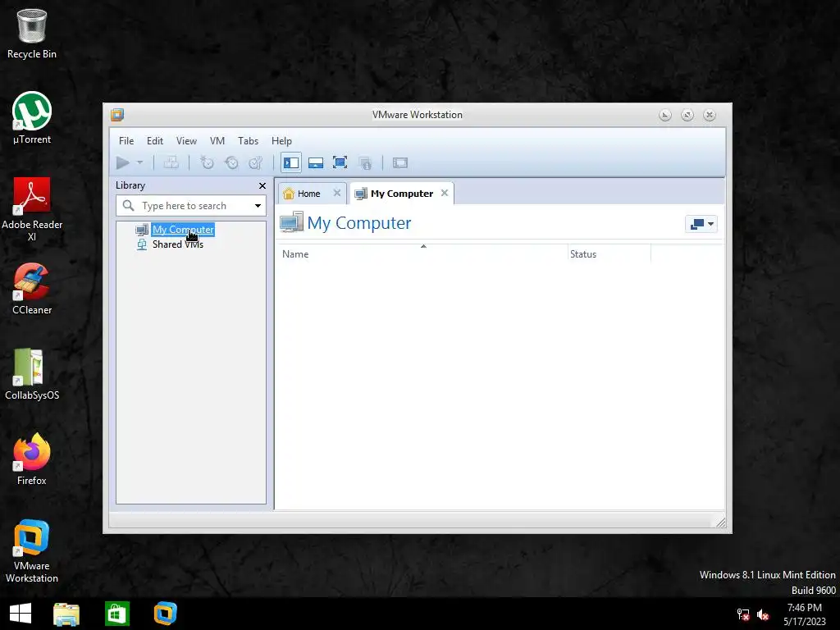Open the Windows Start button

pos(21,614)
